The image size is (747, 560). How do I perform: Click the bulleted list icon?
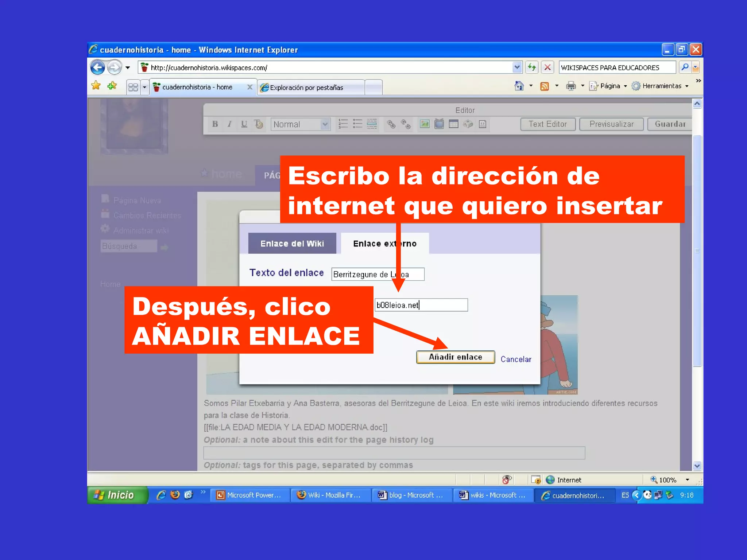click(x=357, y=124)
